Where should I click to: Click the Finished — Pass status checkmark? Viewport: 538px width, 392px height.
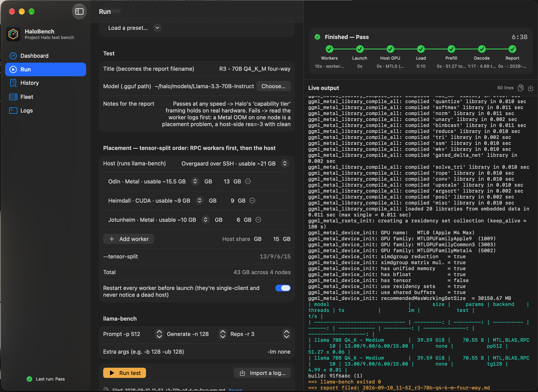point(317,37)
